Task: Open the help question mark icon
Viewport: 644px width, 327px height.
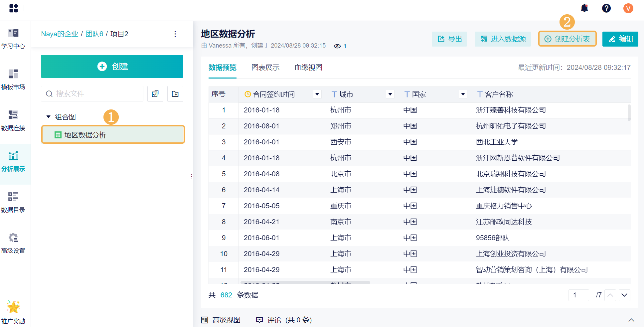Action: 606,8
